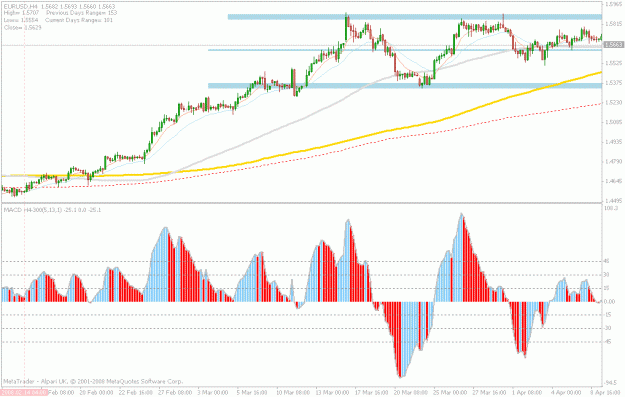Screen dimensions: 625x397
Task: Click the 1.4645 price axis label
Action: (613, 181)
